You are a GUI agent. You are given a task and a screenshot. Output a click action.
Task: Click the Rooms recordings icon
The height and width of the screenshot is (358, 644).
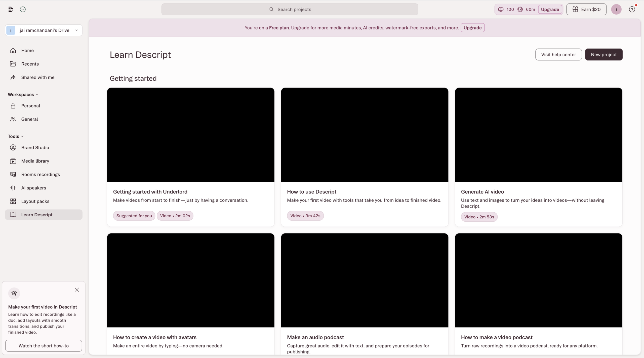[13, 175]
